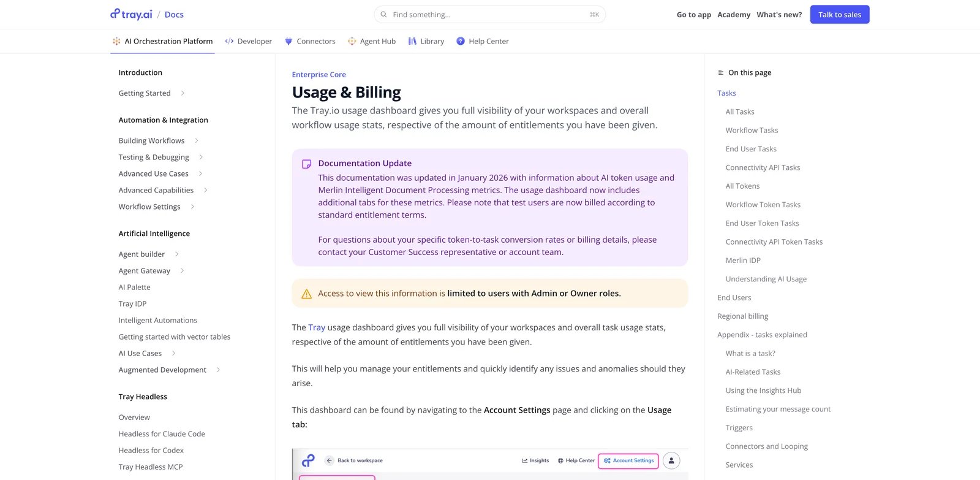The width and height of the screenshot is (980, 480).
Task: Open AI Palette in sidebar
Action: tap(134, 287)
